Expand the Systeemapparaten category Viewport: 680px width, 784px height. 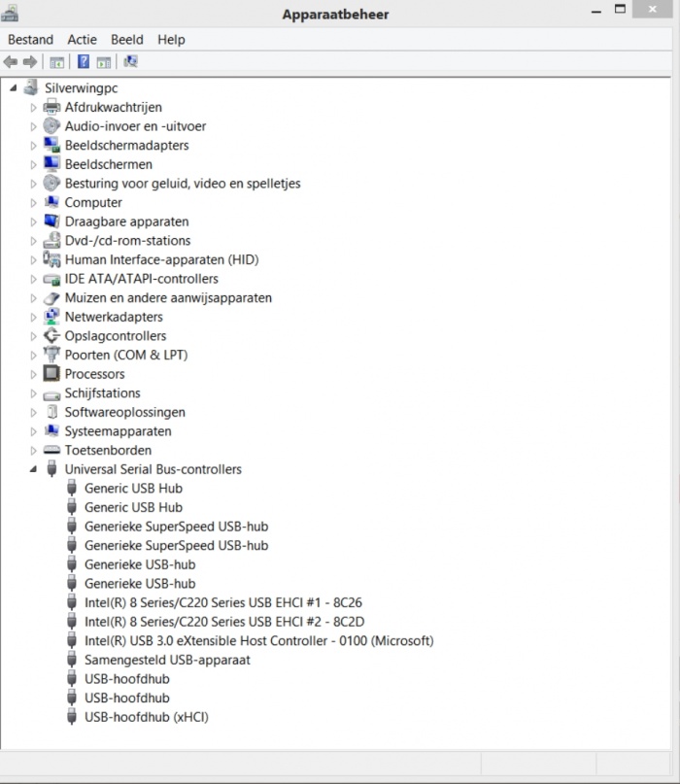pos(33,431)
